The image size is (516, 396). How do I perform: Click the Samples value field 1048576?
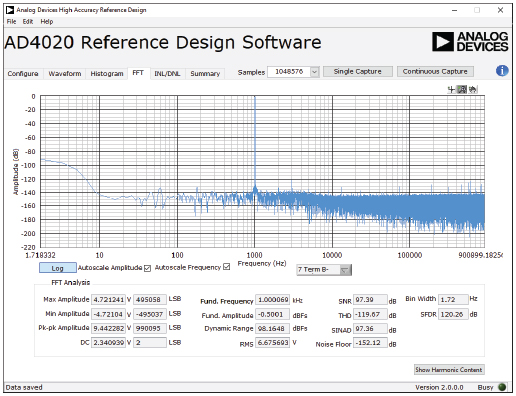(289, 72)
